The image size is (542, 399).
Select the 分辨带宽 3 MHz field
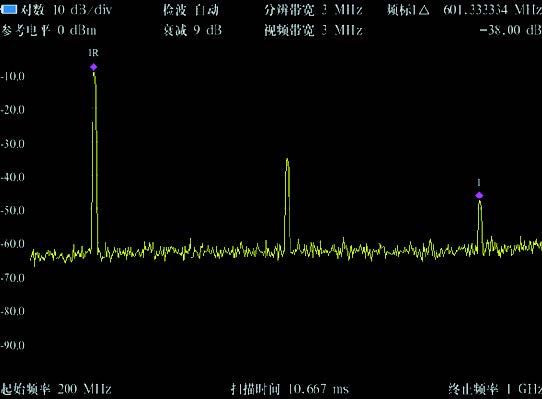pos(314,10)
